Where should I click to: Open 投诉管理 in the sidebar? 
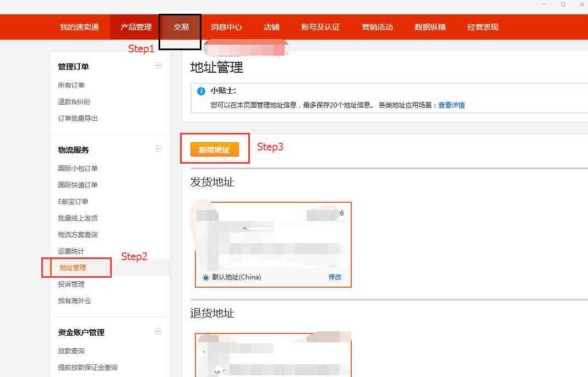pos(71,284)
